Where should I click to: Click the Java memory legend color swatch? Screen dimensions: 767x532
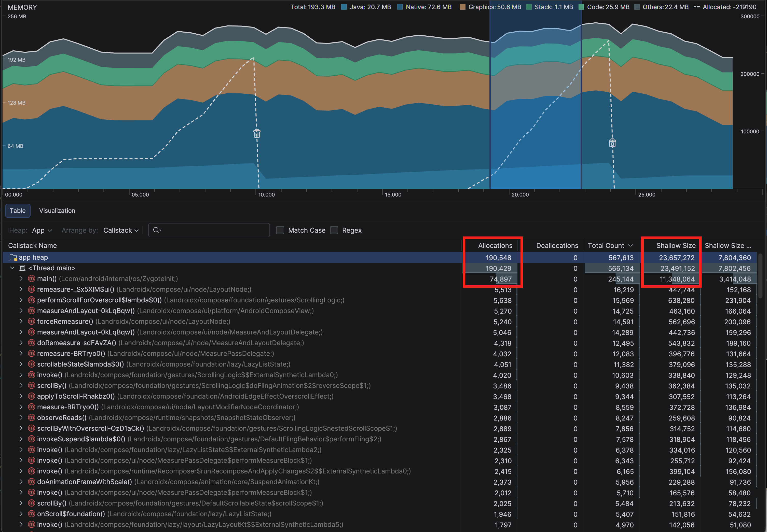pyautogui.click(x=344, y=7)
